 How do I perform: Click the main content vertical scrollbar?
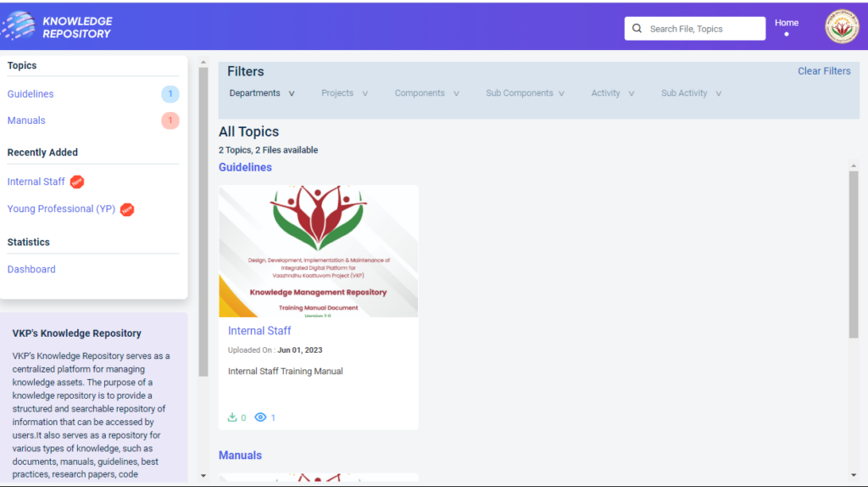tap(854, 255)
